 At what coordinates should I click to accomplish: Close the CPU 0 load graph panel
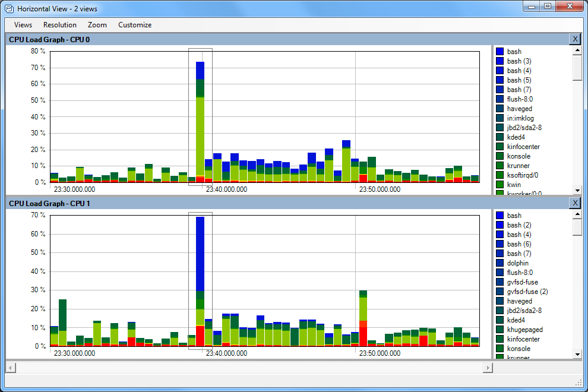pos(574,39)
